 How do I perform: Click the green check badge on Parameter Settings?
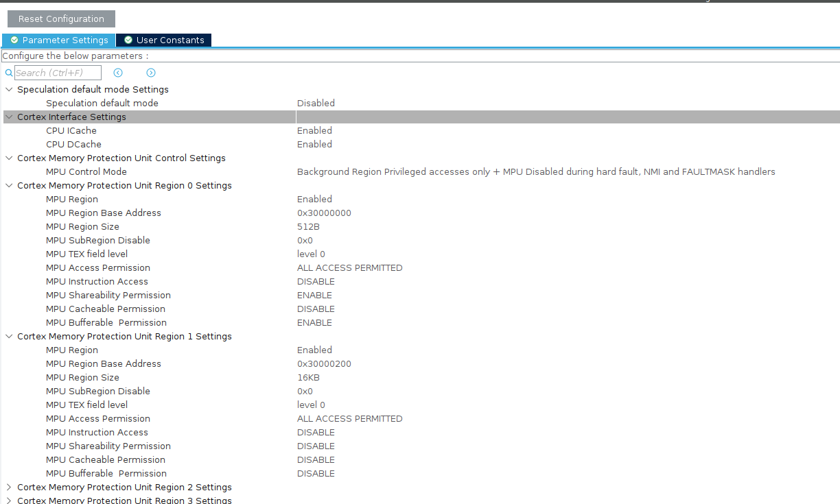coord(14,40)
